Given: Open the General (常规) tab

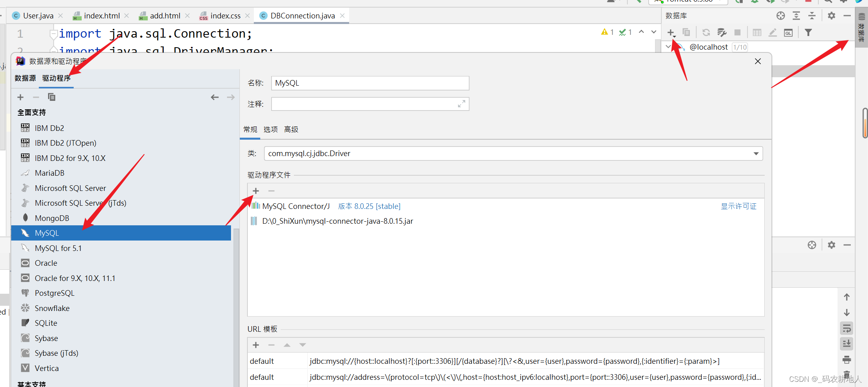Looking at the screenshot, I should (x=250, y=129).
